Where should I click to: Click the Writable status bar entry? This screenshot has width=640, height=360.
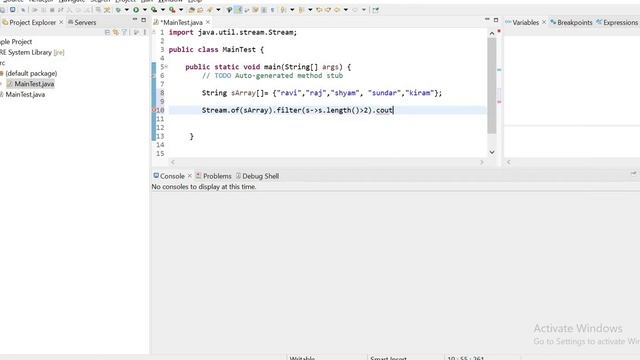tap(302, 358)
